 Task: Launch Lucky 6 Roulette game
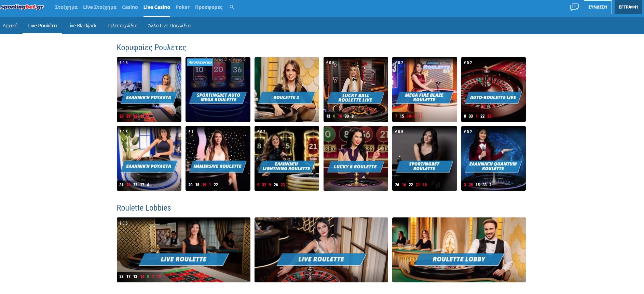click(356, 158)
